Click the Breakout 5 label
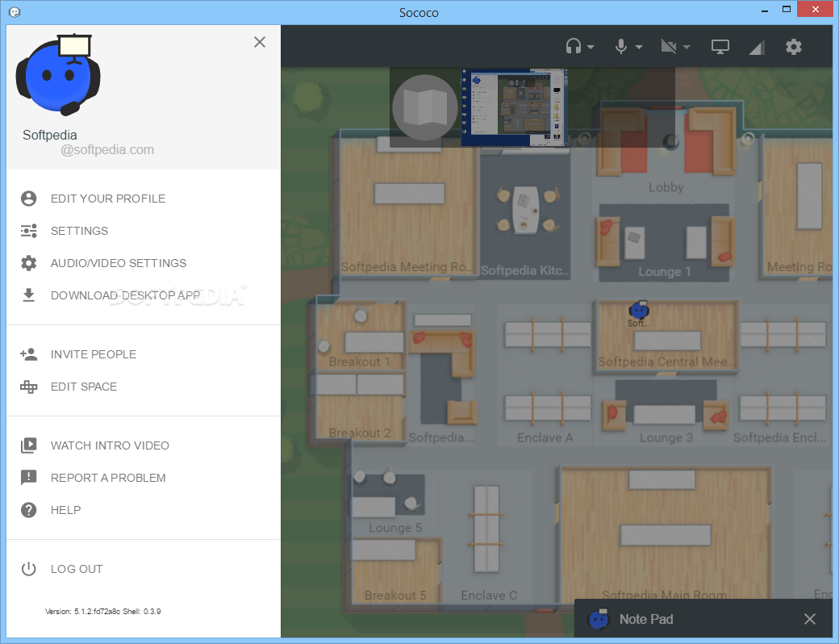 394,596
